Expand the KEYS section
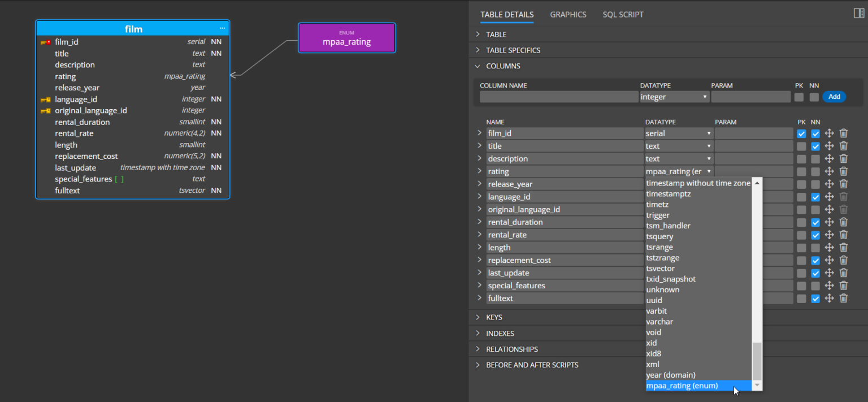Image resolution: width=868 pixels, height=402 pixels. pos(494,317)
